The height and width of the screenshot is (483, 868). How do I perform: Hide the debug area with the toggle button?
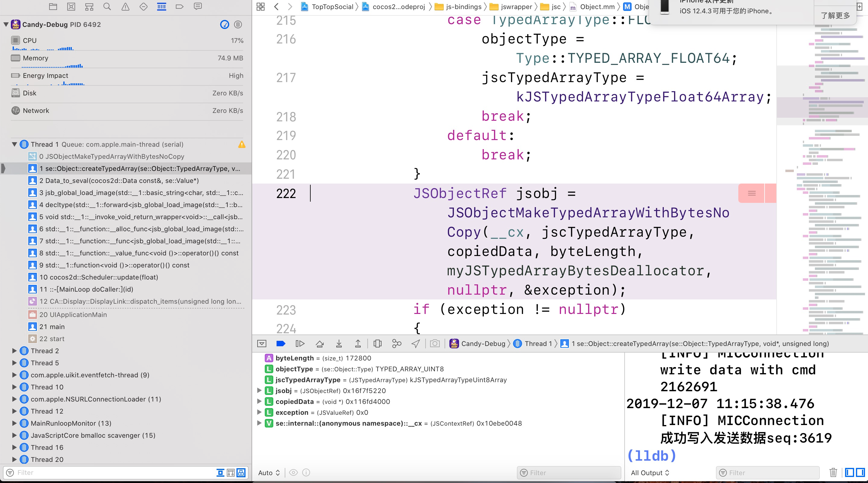261,344
